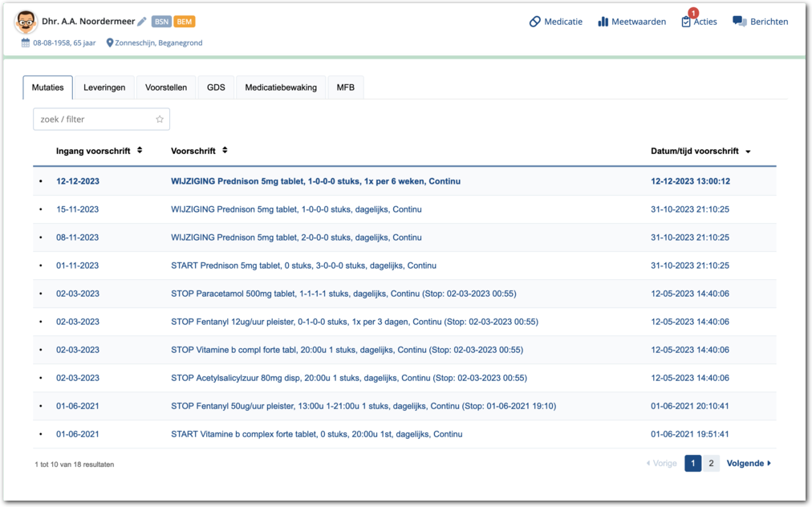This screenshot has height=507, width=812.
Task: Click the star icon in filter field
Action: tap(160, 120)
